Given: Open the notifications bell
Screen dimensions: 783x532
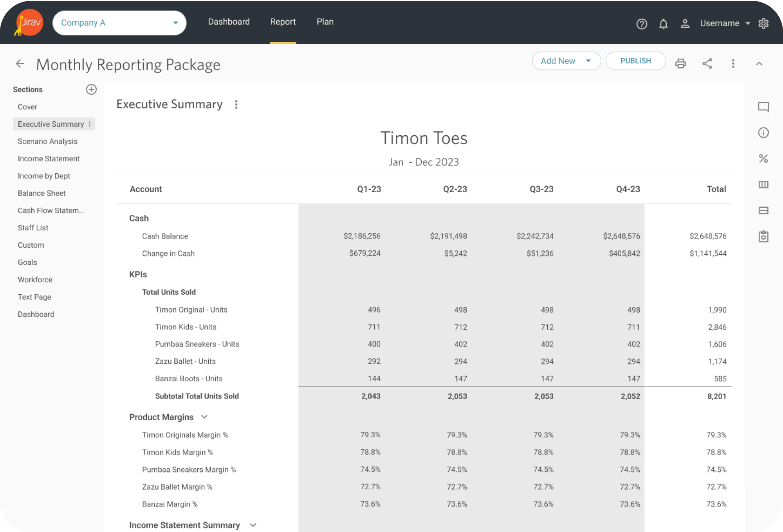Looking at the screenshot, I should 663,24.
